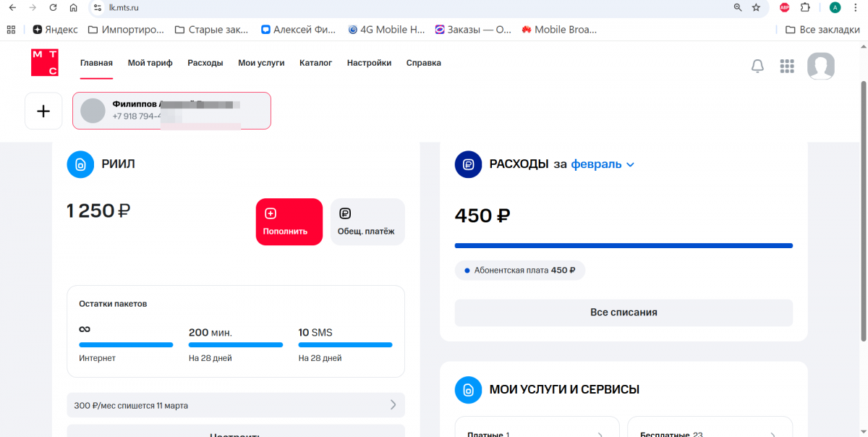Bookmark page with the star icon
This screenshot has width=868, height=437.
pyautogui.click(x=756, y=8)
